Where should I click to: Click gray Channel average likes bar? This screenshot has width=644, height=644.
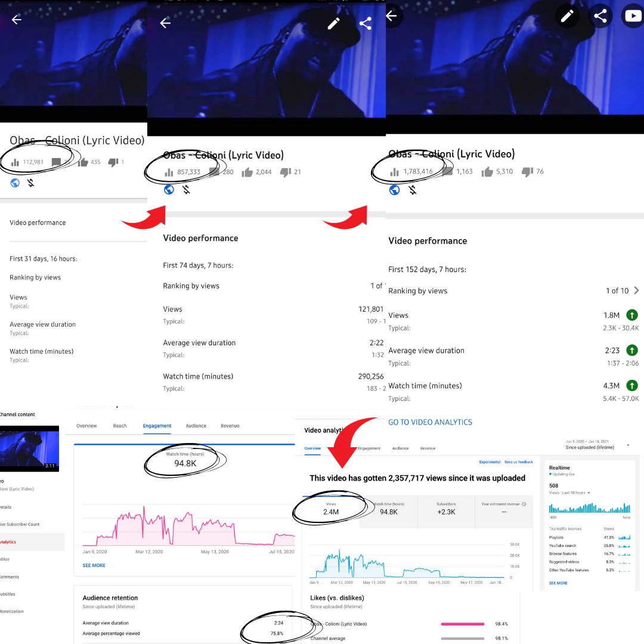463,639
